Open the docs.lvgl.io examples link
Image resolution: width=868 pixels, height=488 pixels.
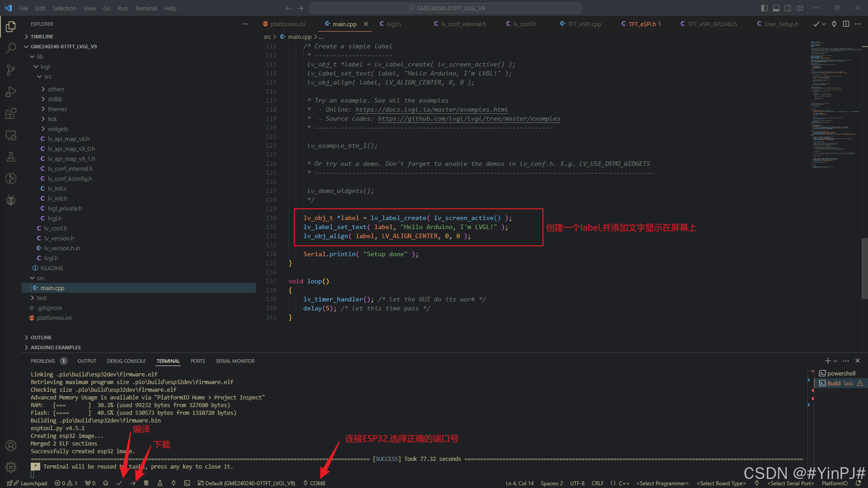pyautogui.click(x=431, y=110)
